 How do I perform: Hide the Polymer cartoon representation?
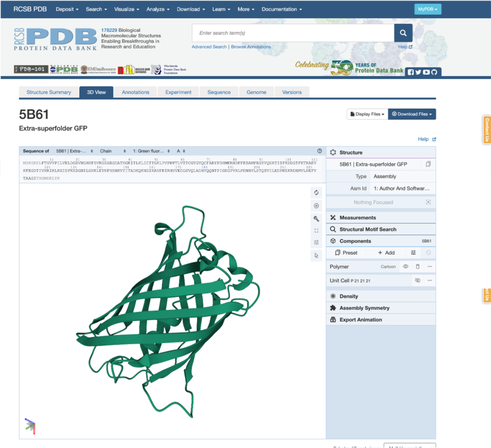tap(405, 266)
